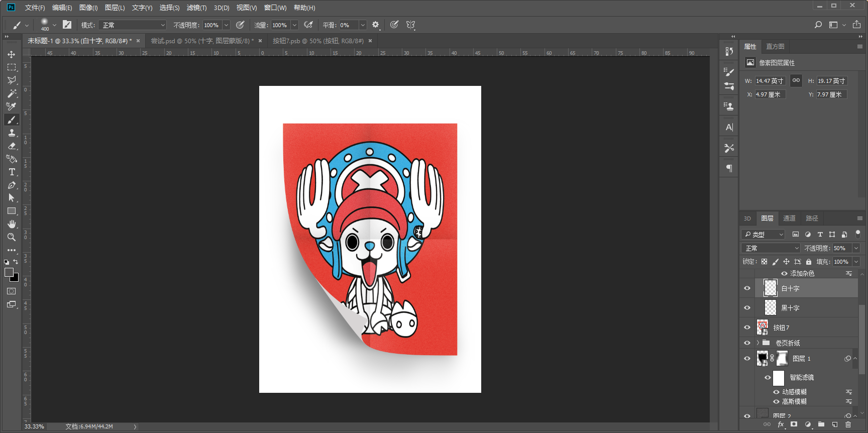This screenshot has width=868, height=433.
Task: Toggle visibility of 动感模糊 filter
Action: (776, 392)
